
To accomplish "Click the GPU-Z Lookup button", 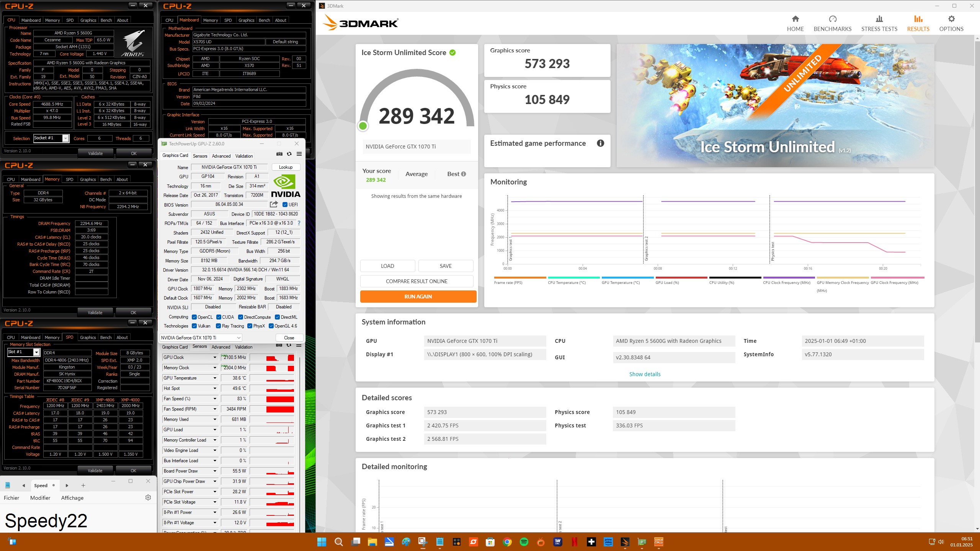I will coord(286,167).
